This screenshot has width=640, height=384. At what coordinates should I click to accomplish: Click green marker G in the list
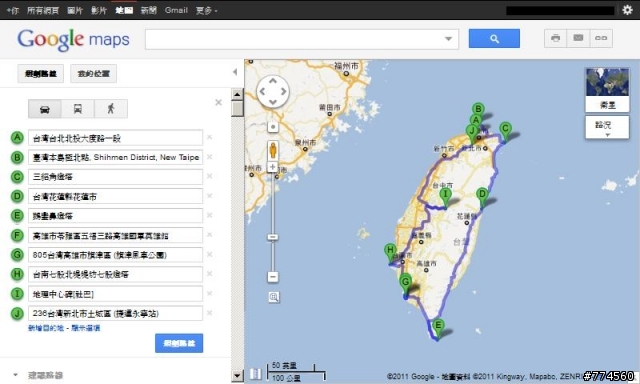[x=17, y=255]
